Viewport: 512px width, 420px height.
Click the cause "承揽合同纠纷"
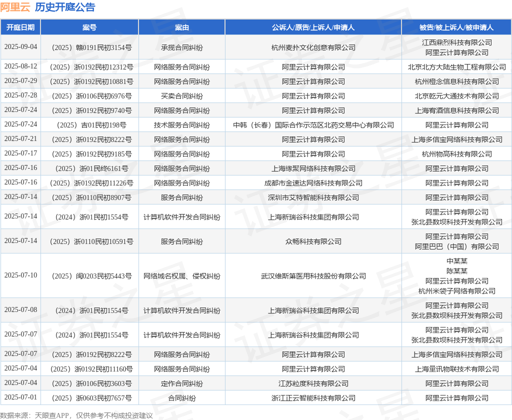(x=182, y=47)
